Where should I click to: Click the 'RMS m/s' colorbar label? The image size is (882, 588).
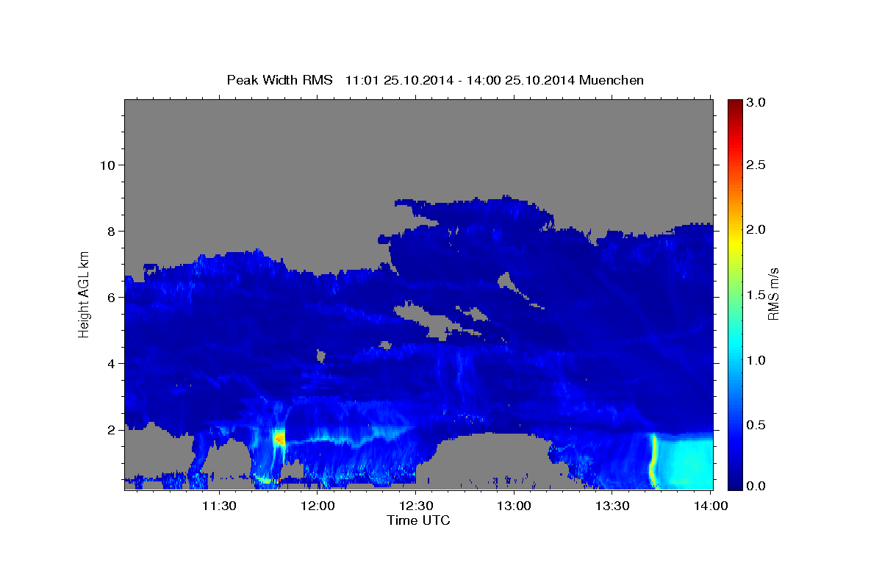coord(772,294)
